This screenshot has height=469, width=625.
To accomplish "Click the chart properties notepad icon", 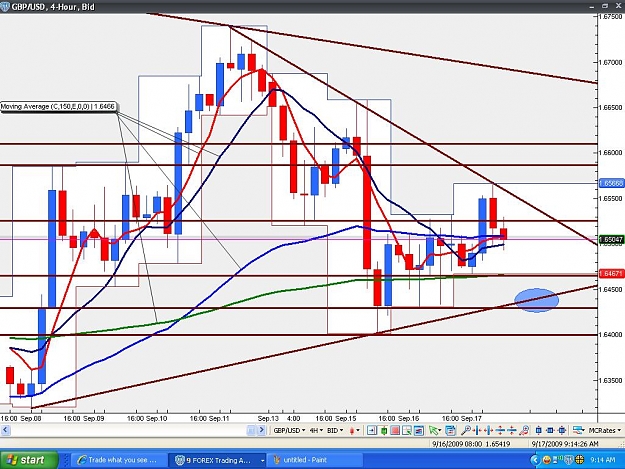I will point(450,430).
